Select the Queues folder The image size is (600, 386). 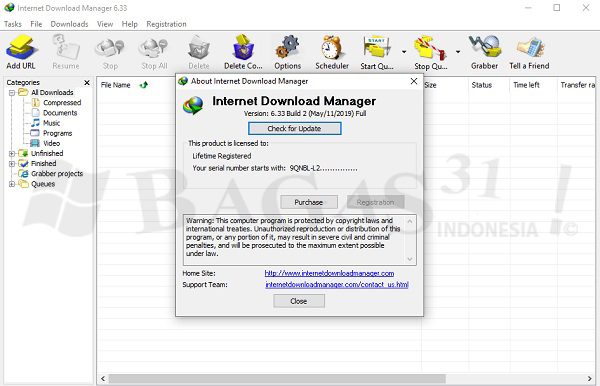37,184
